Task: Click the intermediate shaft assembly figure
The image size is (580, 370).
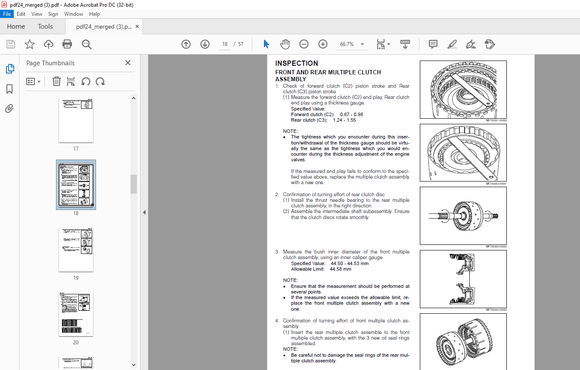Action: [x=463, y=216]
